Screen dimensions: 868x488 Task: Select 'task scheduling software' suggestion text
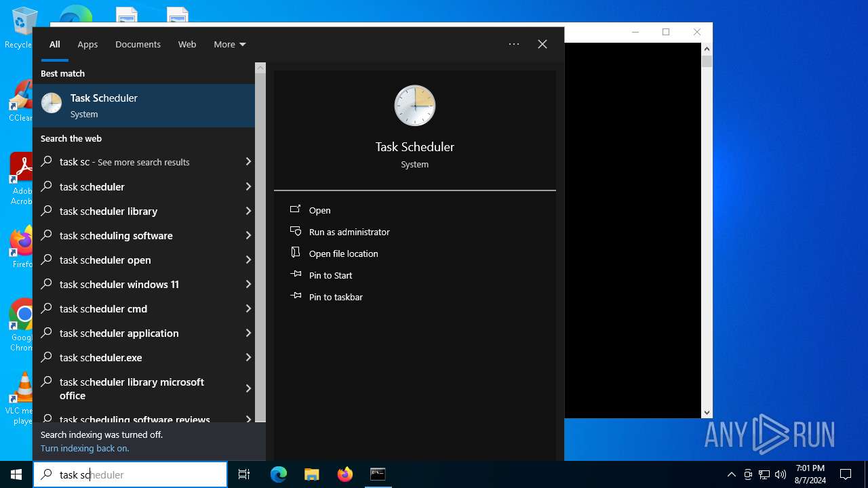(x=116, y=235)
